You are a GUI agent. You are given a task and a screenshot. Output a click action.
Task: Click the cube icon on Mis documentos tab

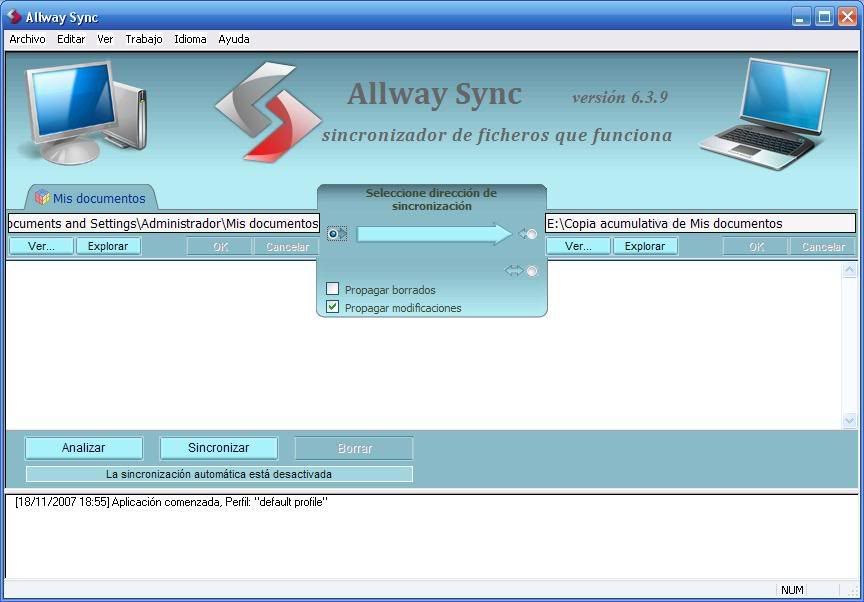pos(42,197)
